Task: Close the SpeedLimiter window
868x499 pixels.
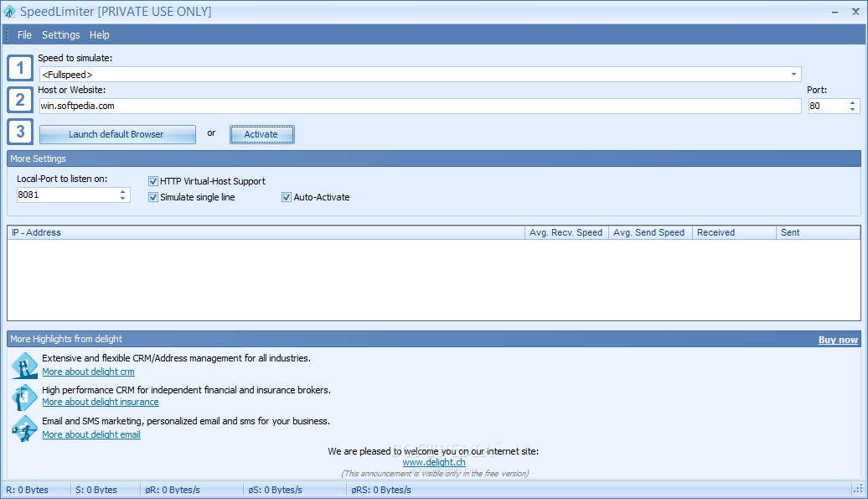Action: tap(855, 12)
